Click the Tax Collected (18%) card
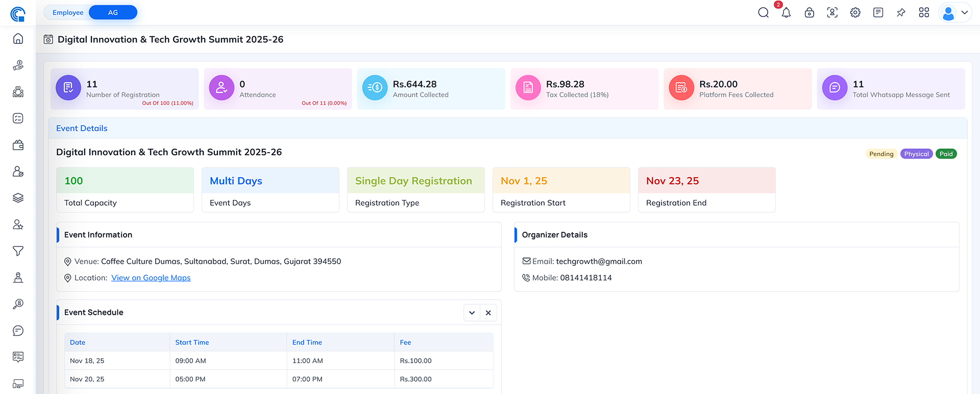The width and height of the screenshot is (980, 394). [x=584, y=89]
